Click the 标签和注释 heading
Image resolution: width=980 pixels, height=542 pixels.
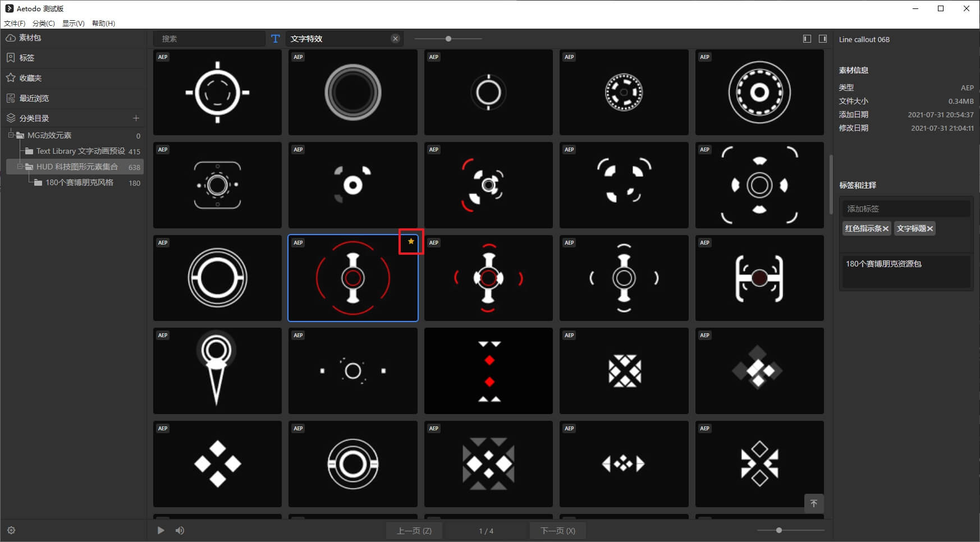(858, 185)
